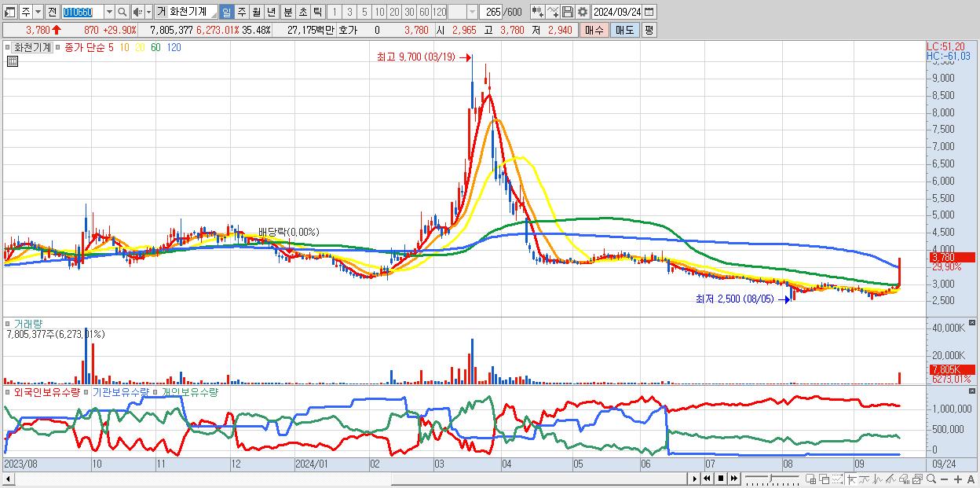Click the grid table icon under 화천기계 label

click(12, 61)
